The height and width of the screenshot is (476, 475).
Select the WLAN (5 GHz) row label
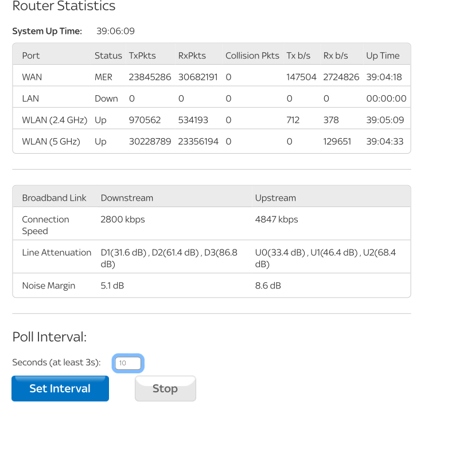51,142
